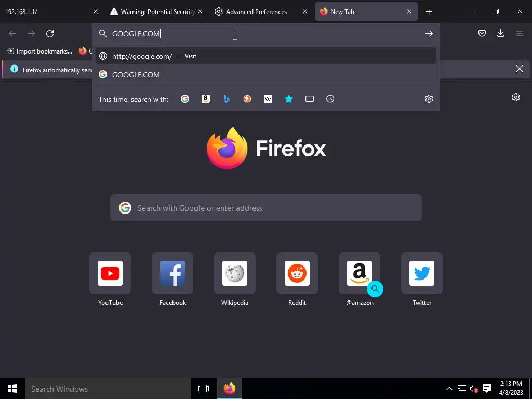
Task: Click the Search with Google input box
Action: coord(266,208)
